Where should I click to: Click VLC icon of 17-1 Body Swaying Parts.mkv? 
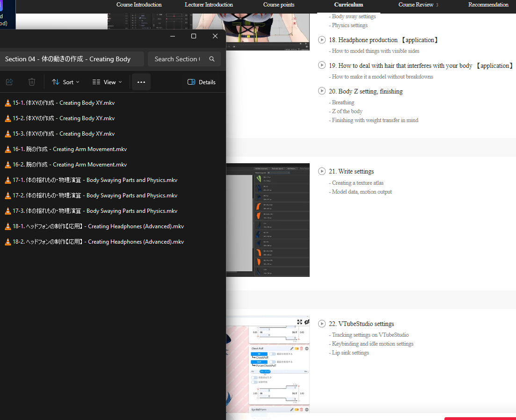(8, 180)
